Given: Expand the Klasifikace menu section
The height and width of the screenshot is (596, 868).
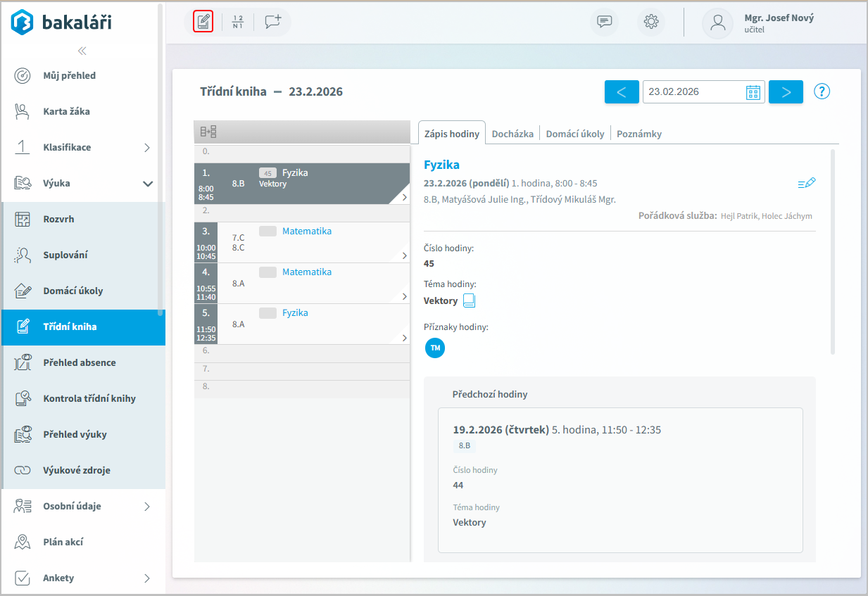Looking at the screenshot, I should (147, 148).
